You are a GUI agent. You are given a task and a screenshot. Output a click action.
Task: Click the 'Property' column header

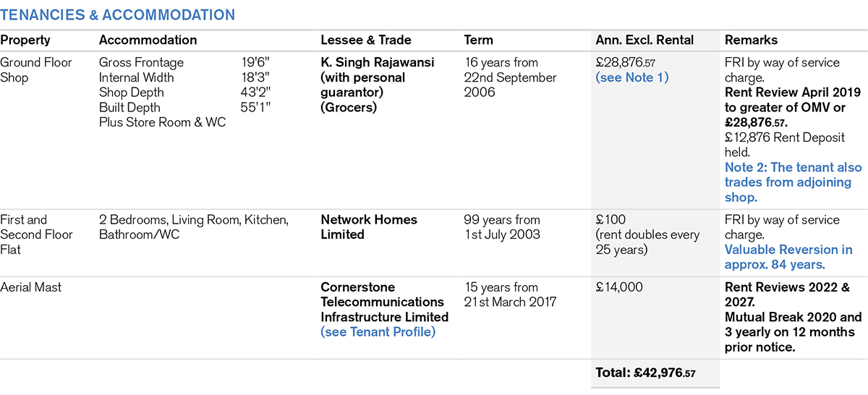click(x=25, y=41)
